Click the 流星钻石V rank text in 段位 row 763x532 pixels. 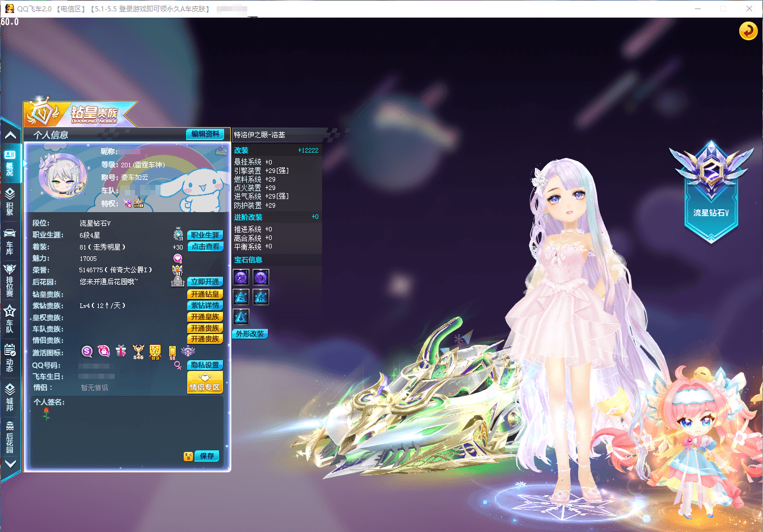pos(95,223)
